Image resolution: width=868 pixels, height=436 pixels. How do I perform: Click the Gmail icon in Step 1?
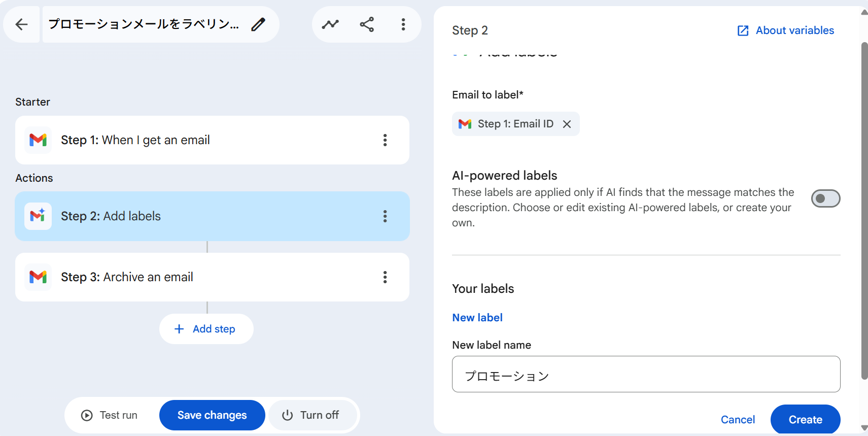pyautogui.click(x=38, y=140)
